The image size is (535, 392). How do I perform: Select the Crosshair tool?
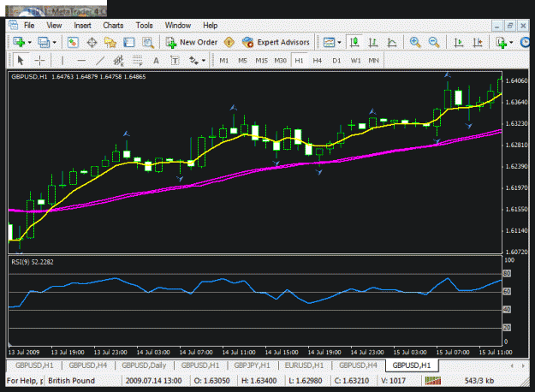(x=39, y=61)
